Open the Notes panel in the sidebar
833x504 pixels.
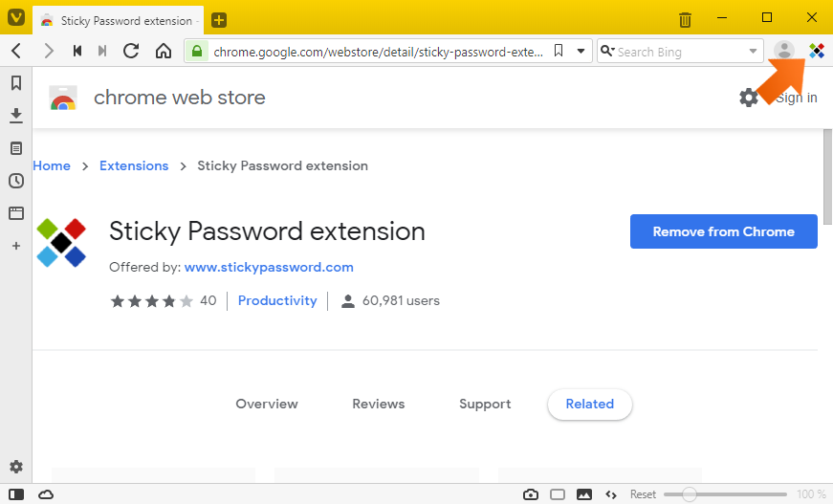16,148
